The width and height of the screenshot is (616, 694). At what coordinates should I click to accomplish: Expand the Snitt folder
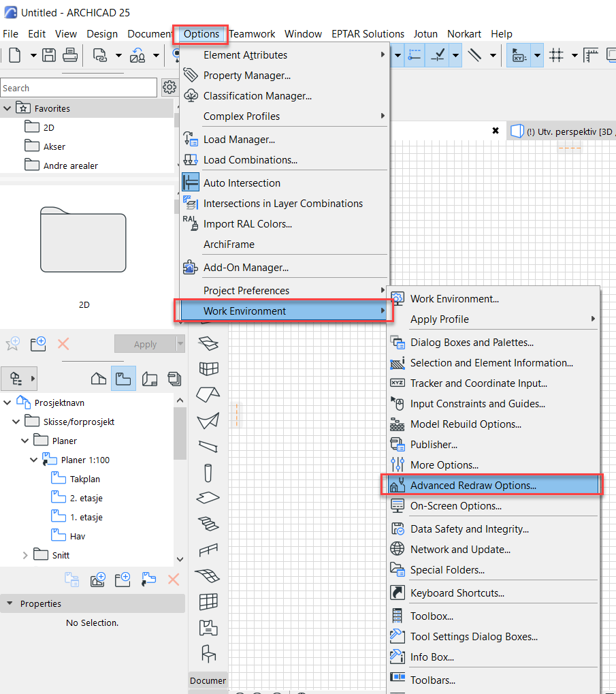[25, 555]
